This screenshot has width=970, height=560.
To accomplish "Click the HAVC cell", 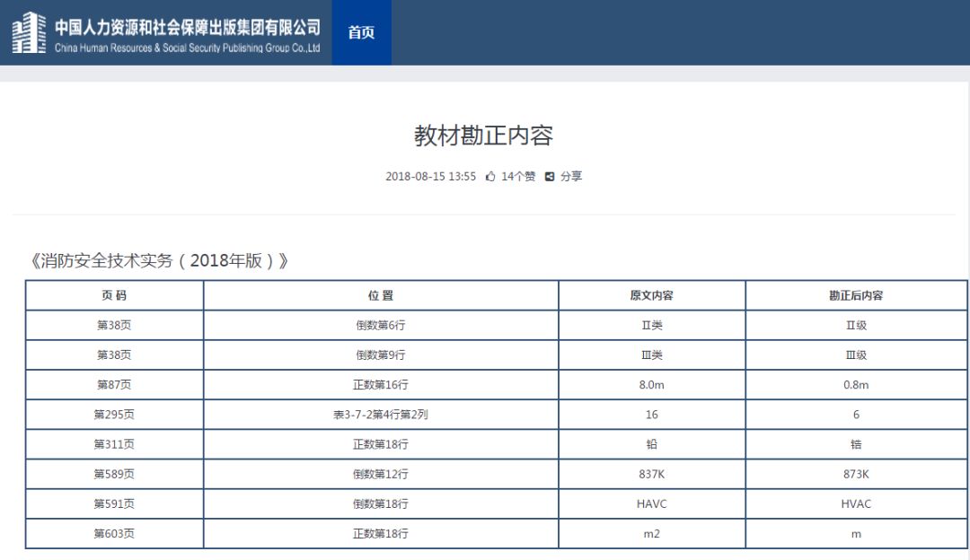I will pos(652,503).
